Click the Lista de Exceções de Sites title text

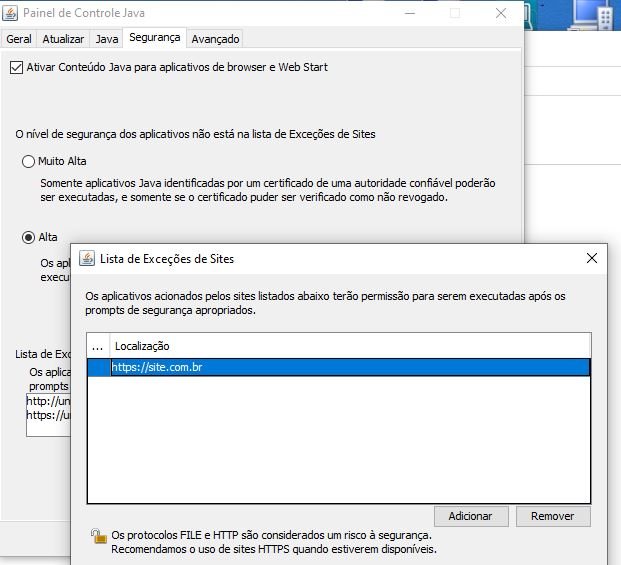pyautogui.click(x=167, y=259)
